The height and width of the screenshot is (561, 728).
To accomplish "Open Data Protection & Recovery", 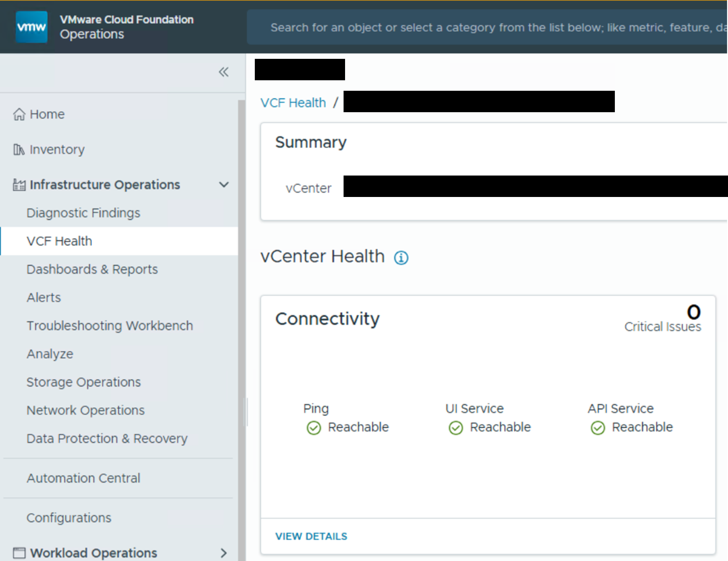I will [107, 438].
